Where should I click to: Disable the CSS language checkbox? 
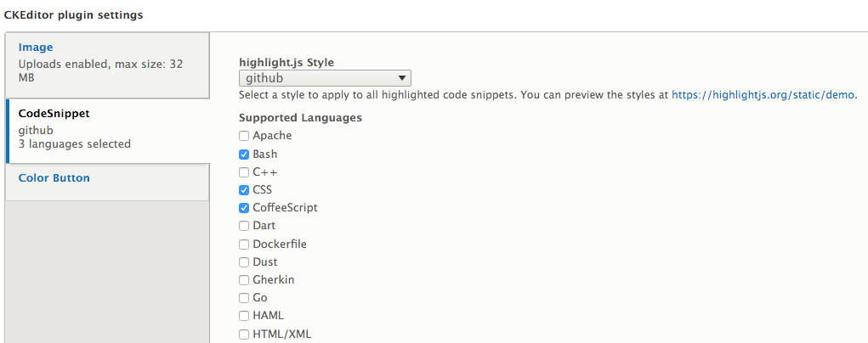pyautogui.click(x=244, y=190)
